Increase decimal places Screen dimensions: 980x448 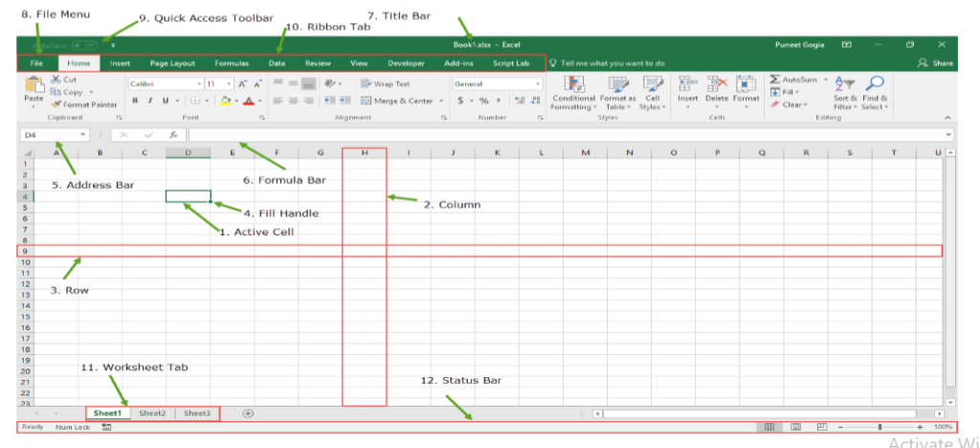pyautogui.click(x=520, y=101)
